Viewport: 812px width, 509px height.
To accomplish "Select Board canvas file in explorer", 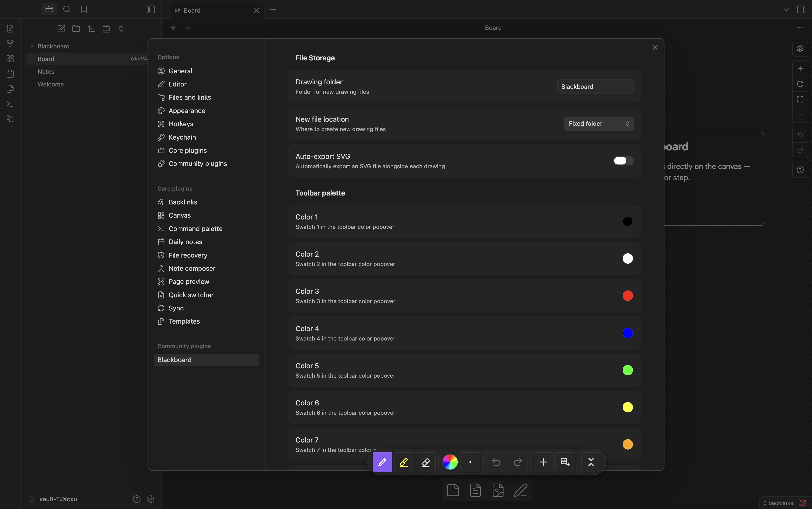I will pyautogui.click(x=87, y=59).
